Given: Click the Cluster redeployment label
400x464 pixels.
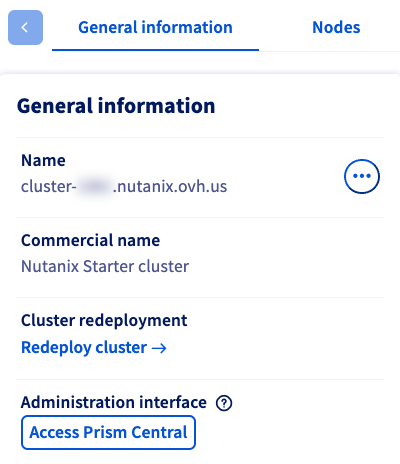Looking at the screenshot, I should [104, 320].
